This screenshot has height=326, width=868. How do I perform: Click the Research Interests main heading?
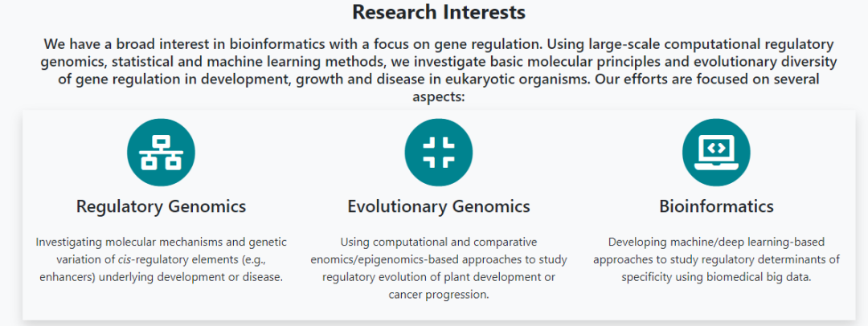click(x=438, y=13)
